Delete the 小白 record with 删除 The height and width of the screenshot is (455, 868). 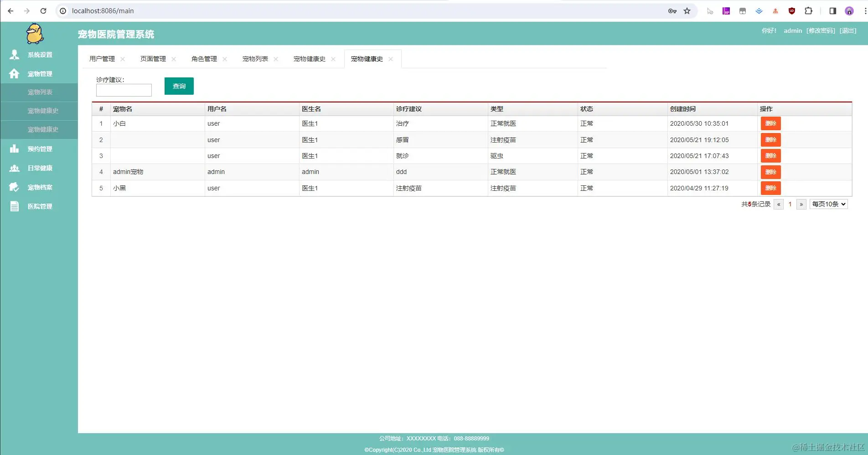tap(771, 123)
